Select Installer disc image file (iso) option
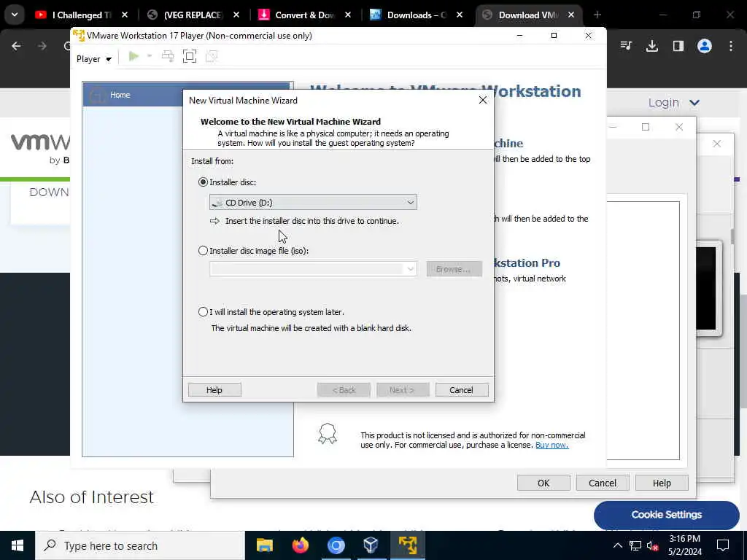747x560 pixels. click(x=203, y=251)
